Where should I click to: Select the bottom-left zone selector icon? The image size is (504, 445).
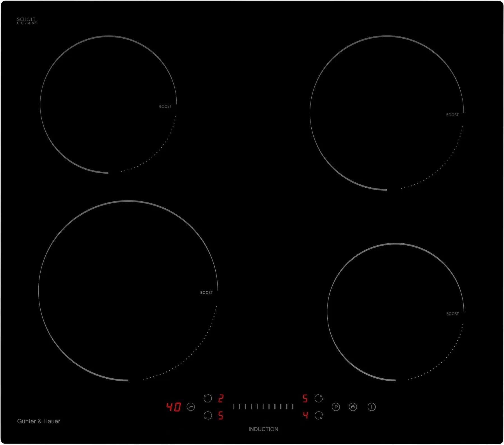point(207,415)
